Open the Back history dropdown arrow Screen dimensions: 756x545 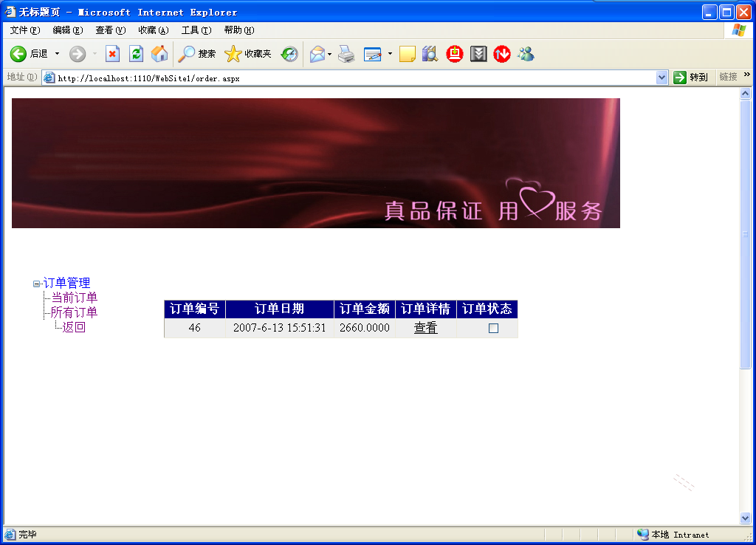coord(57,53)
